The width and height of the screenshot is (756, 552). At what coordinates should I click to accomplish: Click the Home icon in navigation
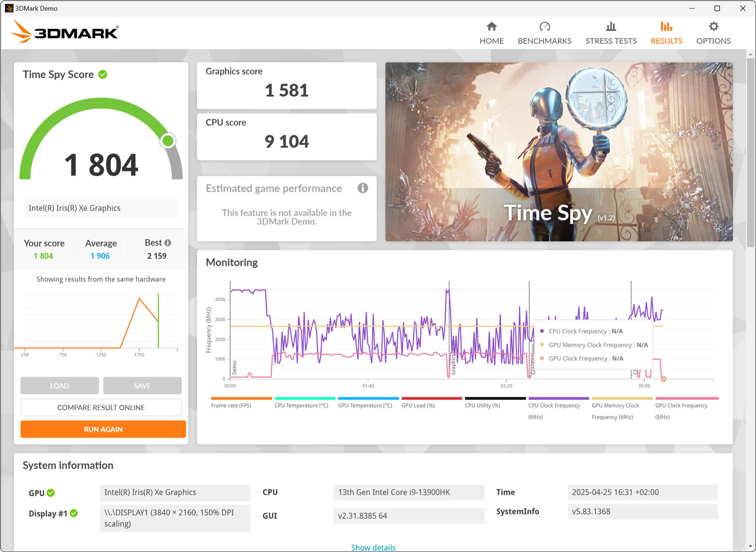click(491, 27)
